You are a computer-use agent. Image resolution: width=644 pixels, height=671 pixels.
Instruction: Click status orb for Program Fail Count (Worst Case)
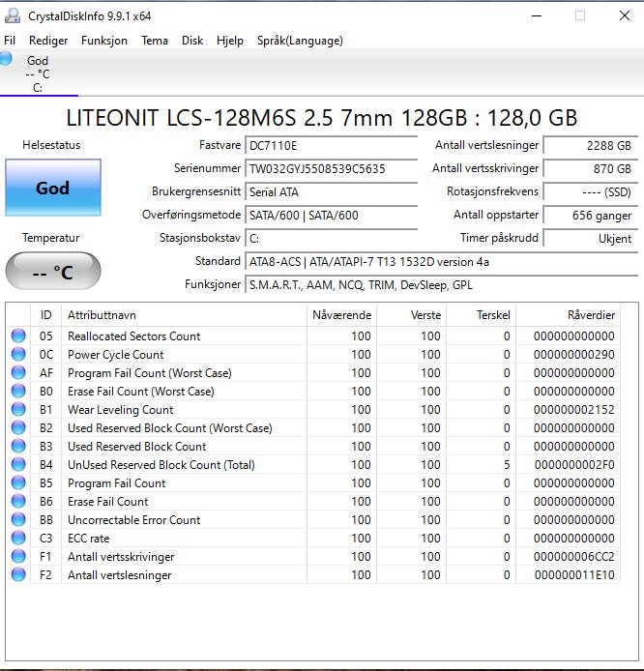18,372
